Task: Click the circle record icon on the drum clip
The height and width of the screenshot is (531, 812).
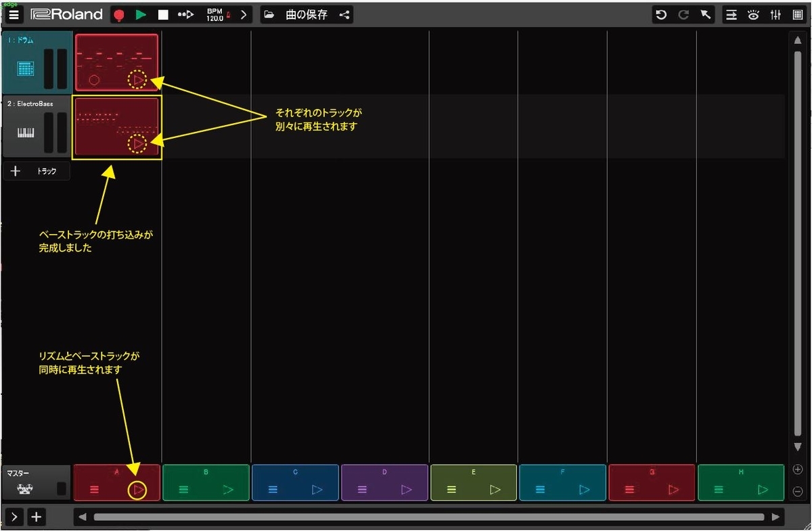Action: (94, 80)
